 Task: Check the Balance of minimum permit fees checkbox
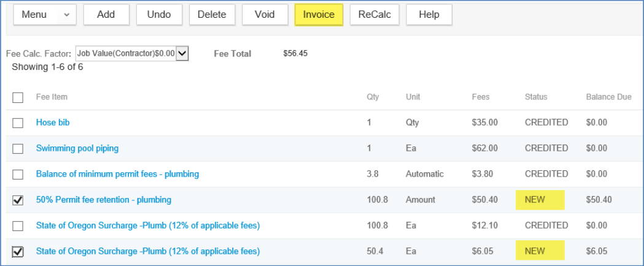(x=18, y=175)
